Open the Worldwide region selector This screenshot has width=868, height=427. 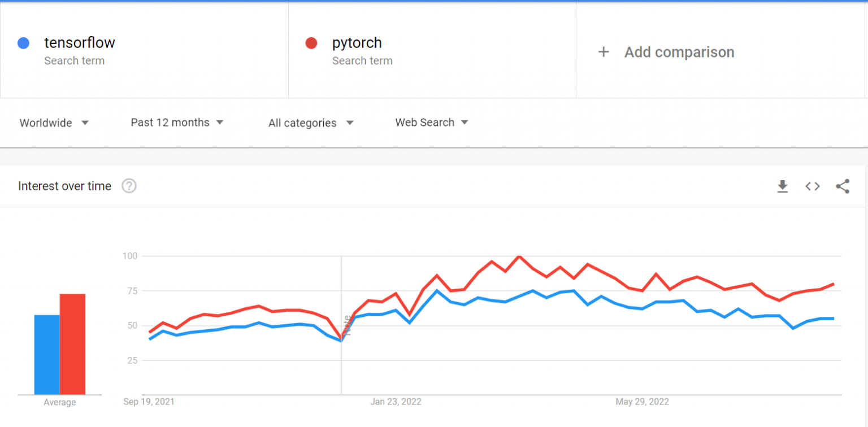point(54,123)
